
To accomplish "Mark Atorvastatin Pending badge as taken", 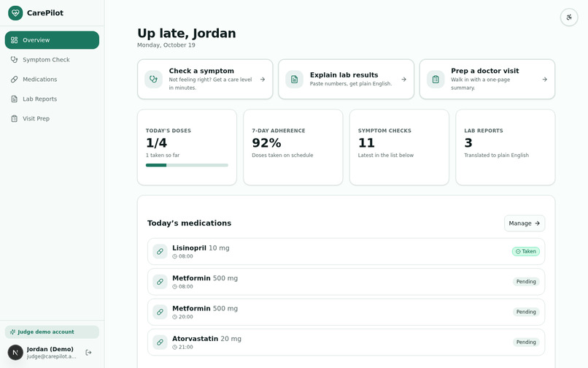I will click(526, 342).
